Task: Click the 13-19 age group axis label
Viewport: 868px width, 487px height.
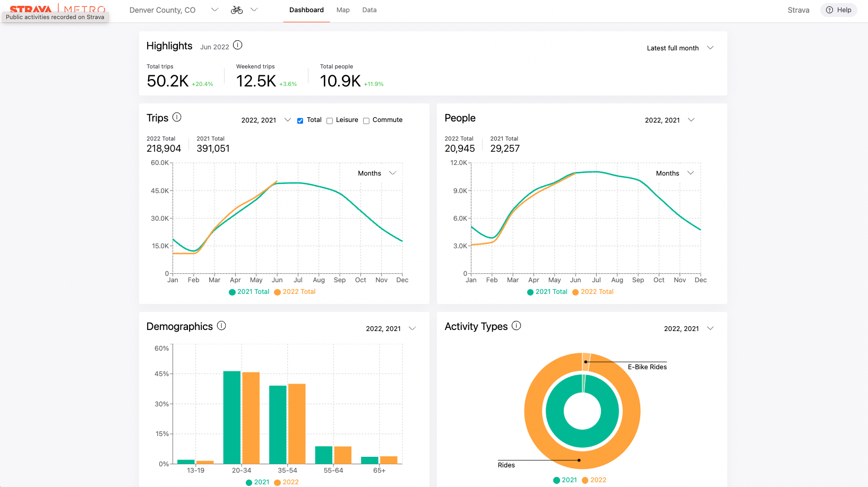Action: tap(195, 471)
